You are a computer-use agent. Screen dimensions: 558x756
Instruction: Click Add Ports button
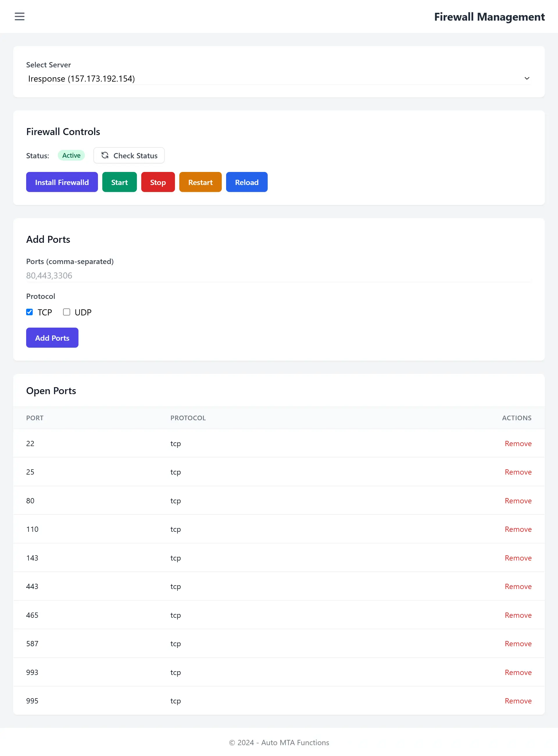pyautogui.click(x=52, y=337)
